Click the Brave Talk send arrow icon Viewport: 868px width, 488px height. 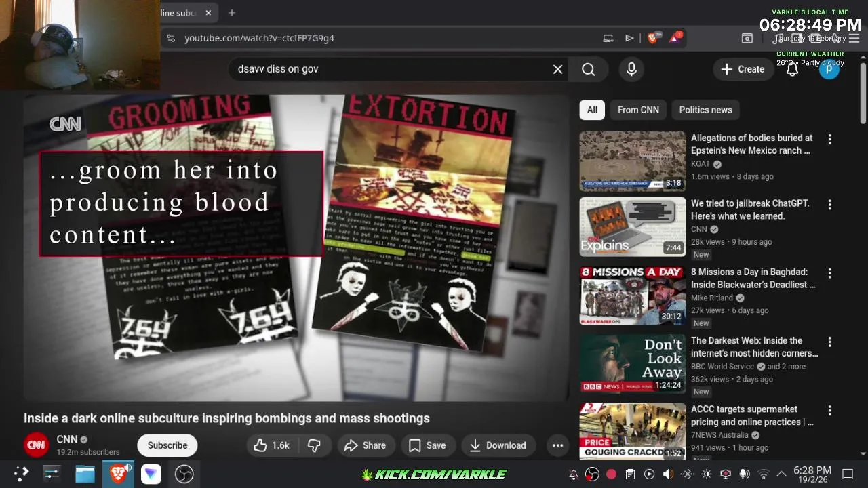point(629,38)
